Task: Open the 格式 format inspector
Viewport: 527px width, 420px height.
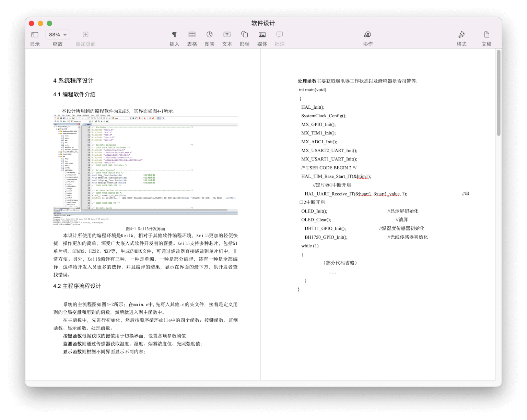Action: [x=461, y=35]
